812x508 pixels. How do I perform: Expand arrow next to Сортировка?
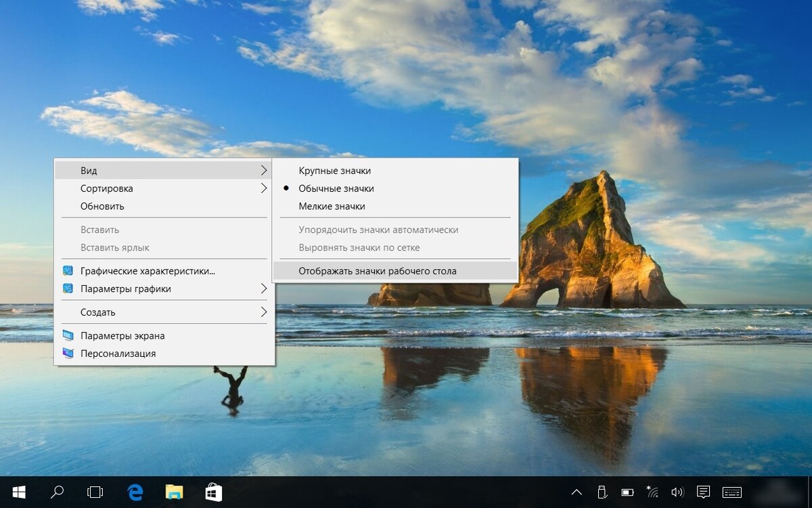[x=264, y=188]
